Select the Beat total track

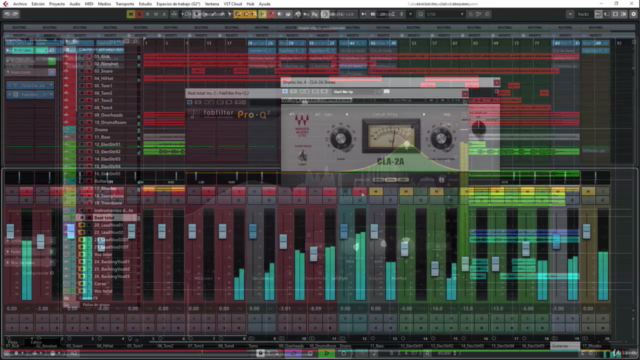[104, 218]
